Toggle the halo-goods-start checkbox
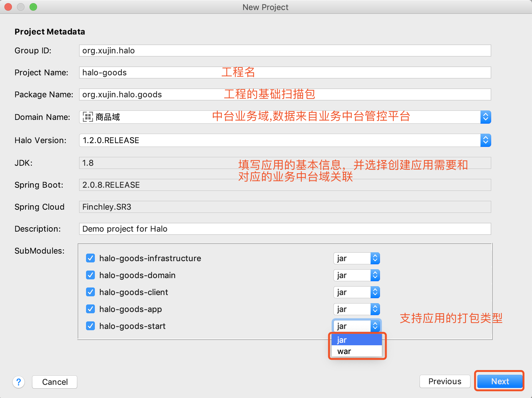 [x=90, y=326]
